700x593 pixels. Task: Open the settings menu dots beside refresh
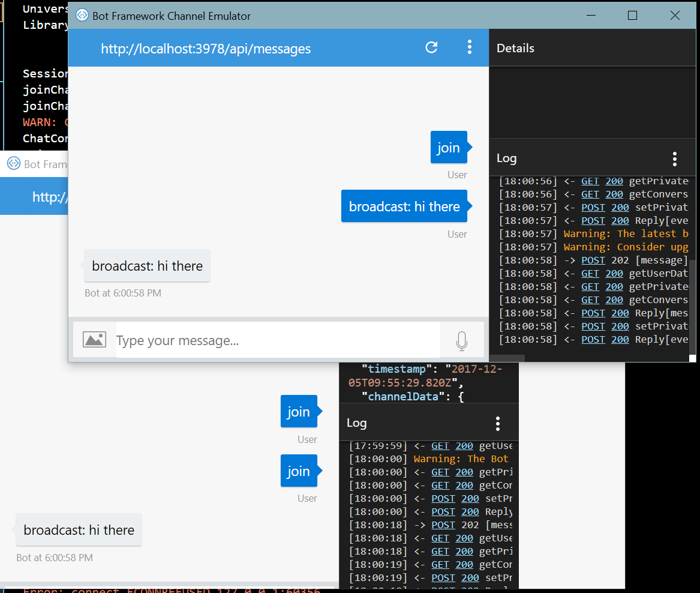coord(469,47)
